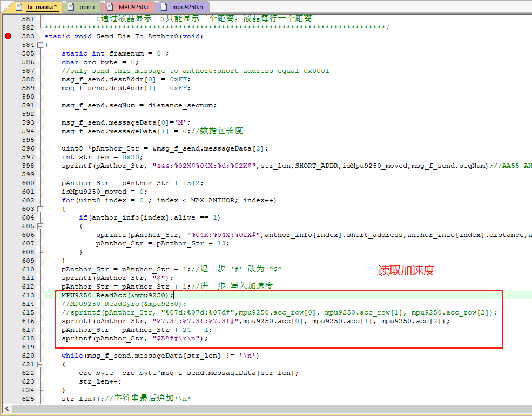Viewport: 532px width, 416px height.
Task: Click on pAnthor_Str + 24 - 1 line
Action: [137, 330]
